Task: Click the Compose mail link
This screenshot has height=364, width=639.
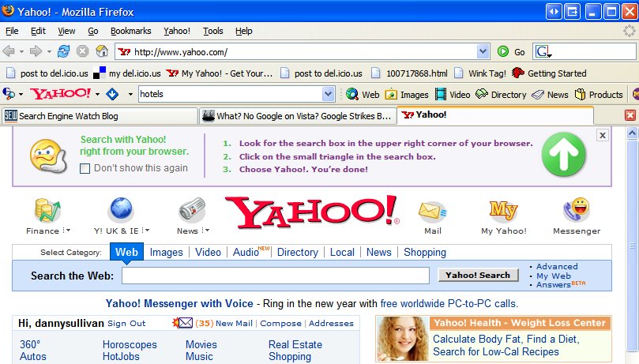Action: click(280, 323)
